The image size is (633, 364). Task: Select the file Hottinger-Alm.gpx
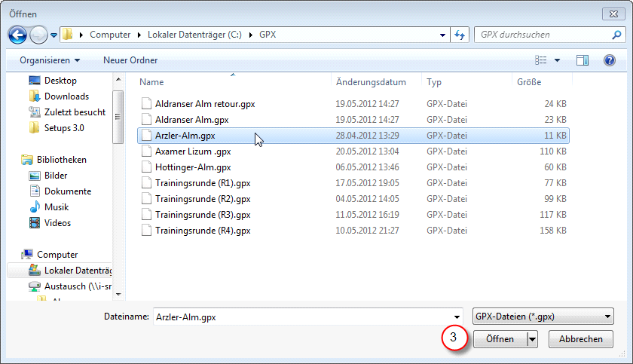tap(192, 167)
